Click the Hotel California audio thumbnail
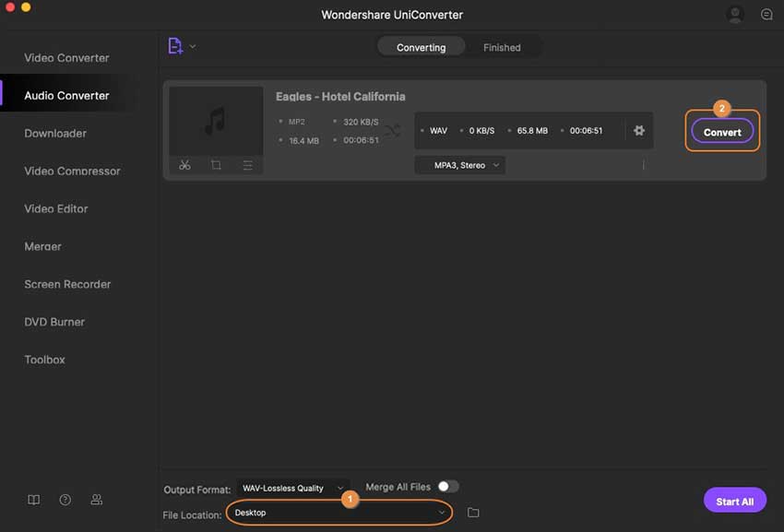This screenshot has height=532, width=784. click(x=216, y=121)
